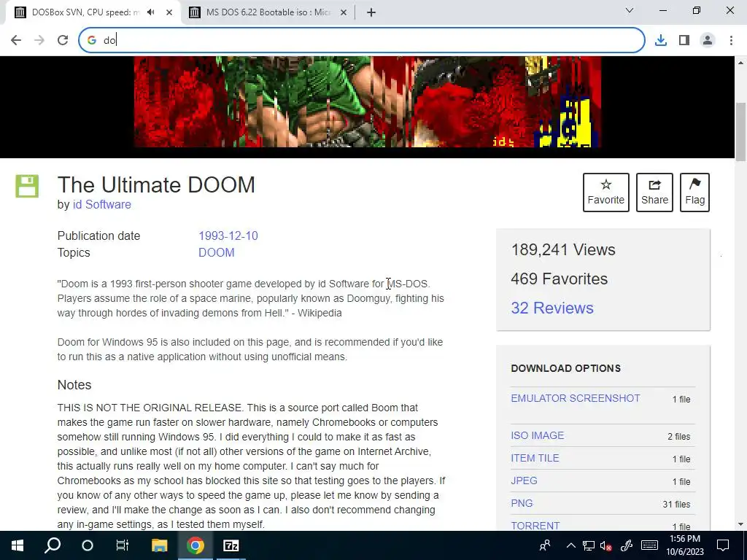The image size is (747, 560).
Task: Click the muted volume tray icon
Action: [x=606, y=545]
